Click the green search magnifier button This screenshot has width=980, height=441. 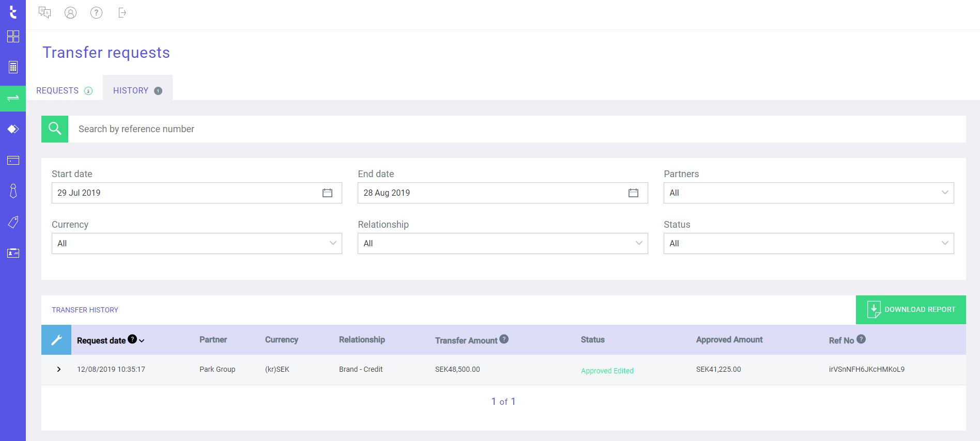[x=55, y=129]
